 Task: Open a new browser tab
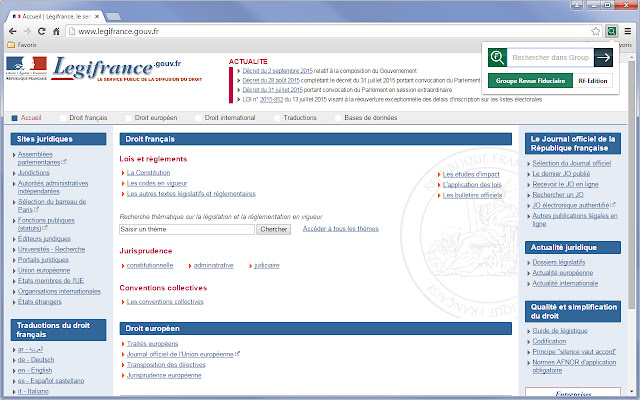click(113, 17)
